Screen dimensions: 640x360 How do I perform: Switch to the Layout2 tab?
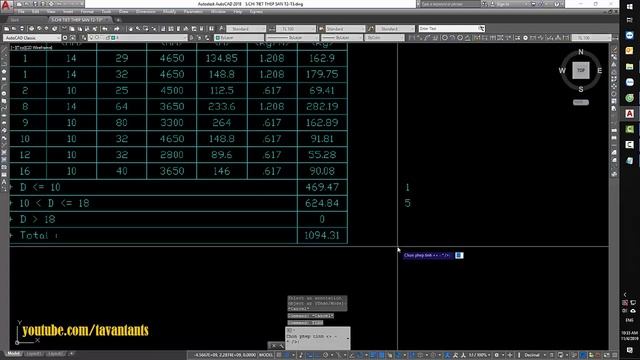click(x=56, y=354)
